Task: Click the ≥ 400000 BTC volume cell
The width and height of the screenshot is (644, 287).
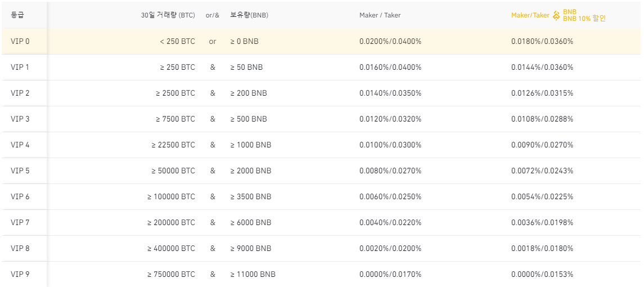Action: (x=172, y=248)
